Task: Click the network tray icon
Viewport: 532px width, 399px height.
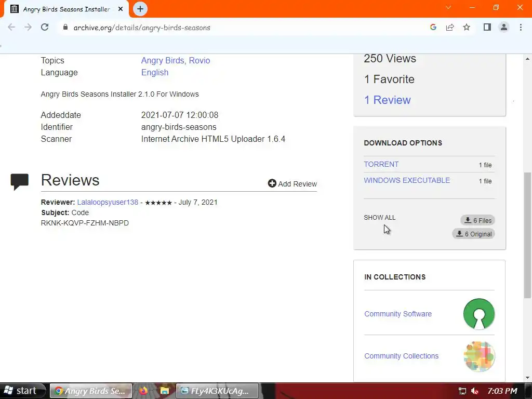Action: point(462,391)
